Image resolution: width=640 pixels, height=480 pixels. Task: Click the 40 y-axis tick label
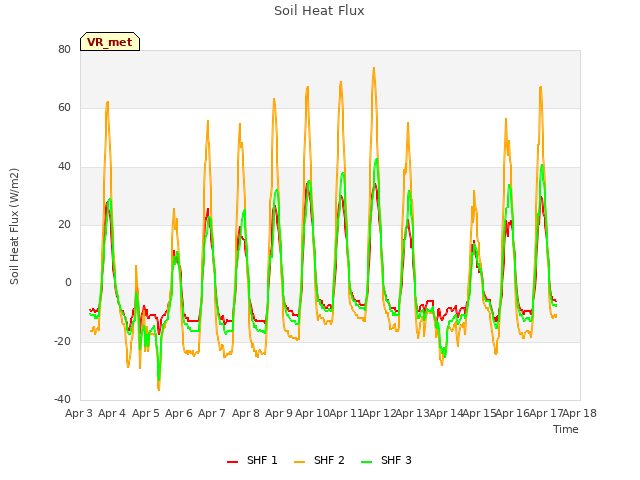(64, 167)
